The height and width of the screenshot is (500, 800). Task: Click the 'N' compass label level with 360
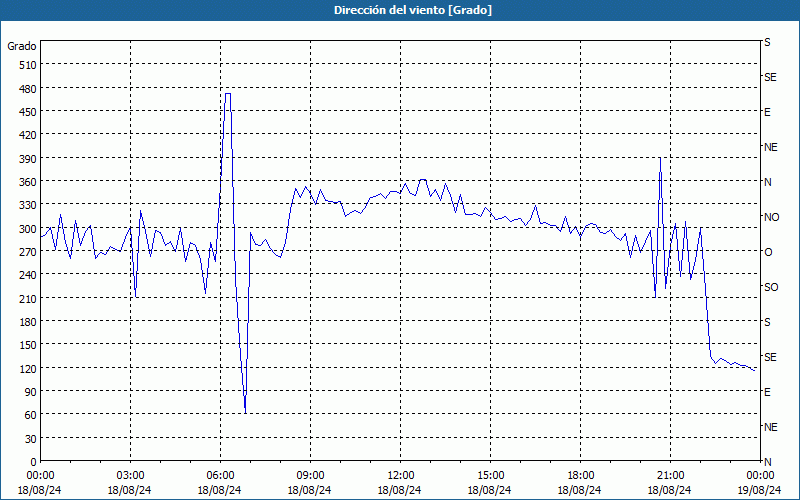coord(768,182)
